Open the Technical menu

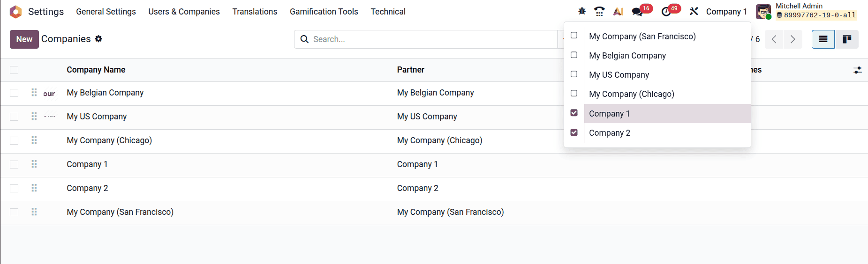coord(388,12)
